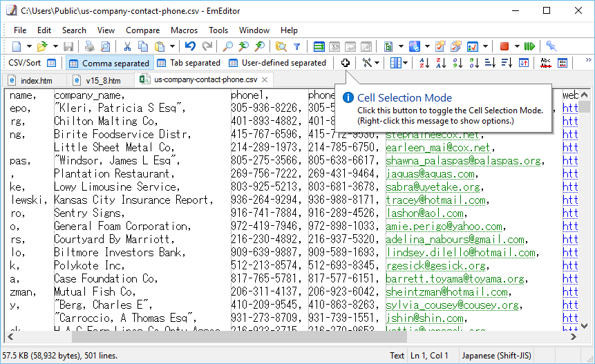Screen dimensions: 595x364
Task: Click the red Stop macro icon
Action: [x=504, y=47]
